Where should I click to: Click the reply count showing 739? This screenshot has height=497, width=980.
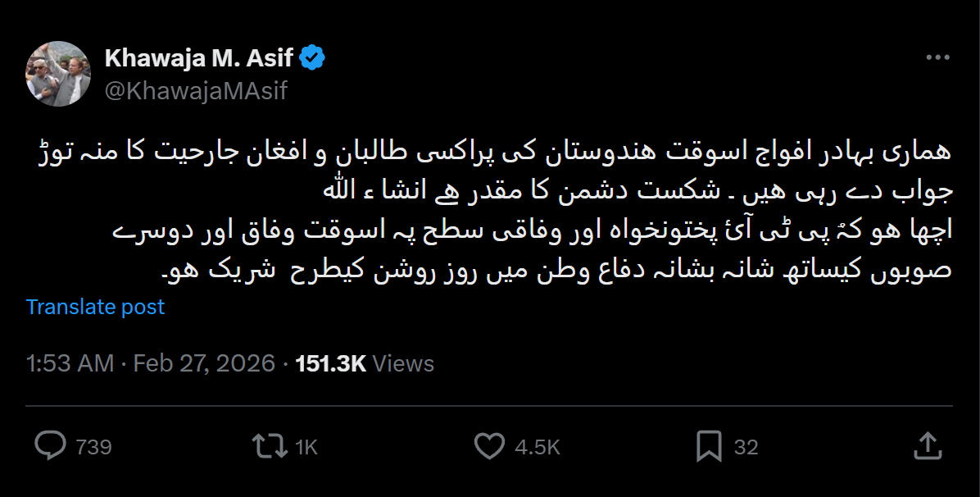point(93,447)
